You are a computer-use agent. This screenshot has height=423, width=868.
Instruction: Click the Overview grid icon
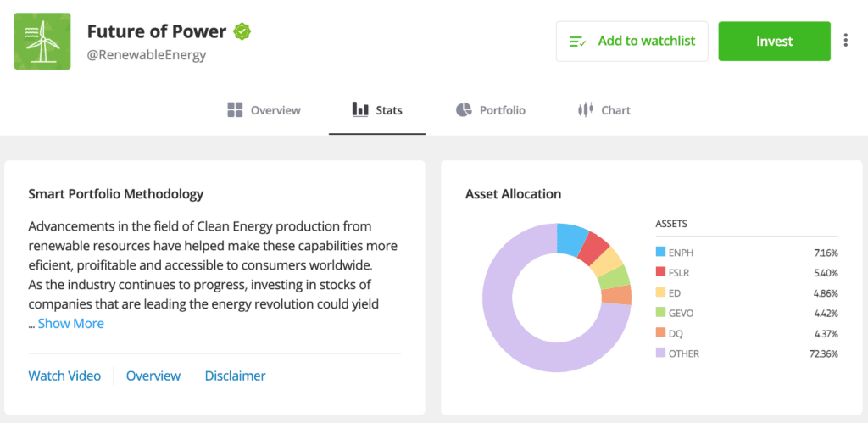235,110
